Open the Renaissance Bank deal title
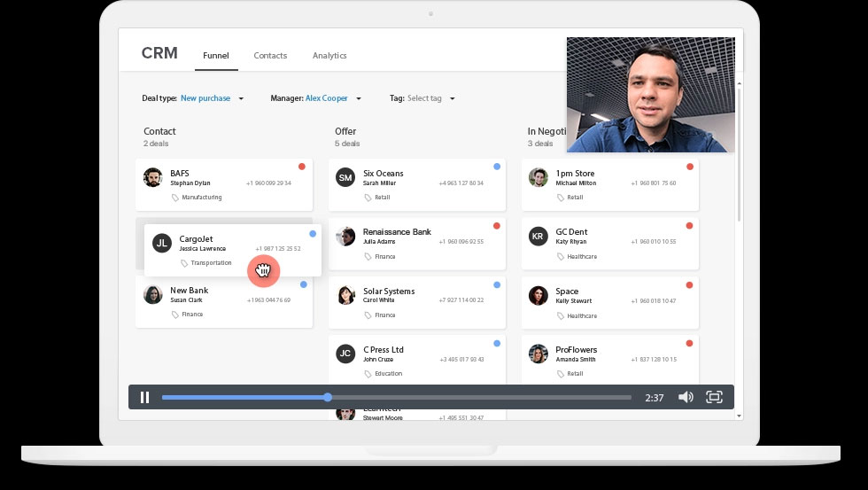Screen dimensions: 868x490 (x=397, y=232)
